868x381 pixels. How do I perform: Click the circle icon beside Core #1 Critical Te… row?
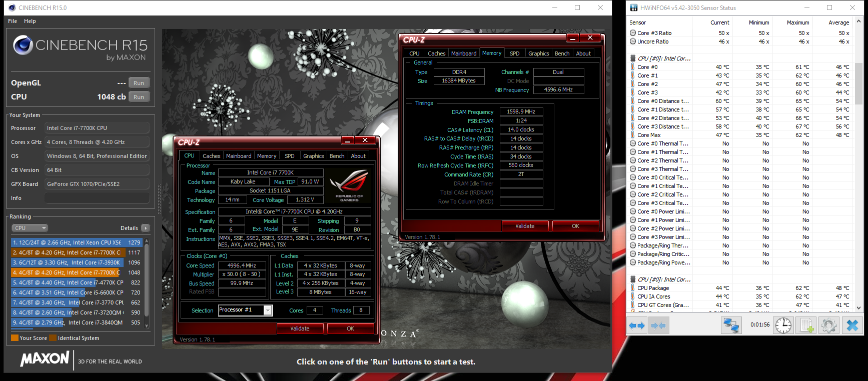coord(633,186)
